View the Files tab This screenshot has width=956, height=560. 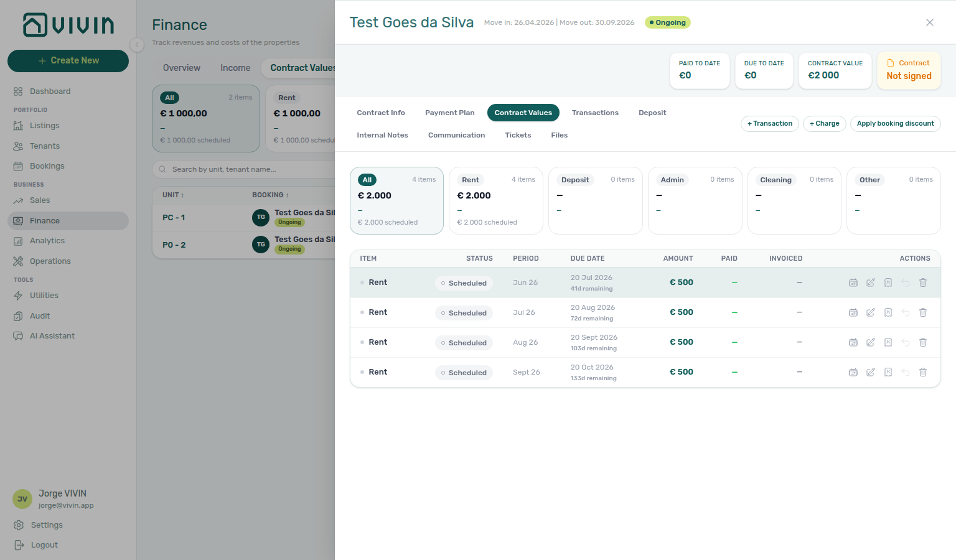pos(559,135)
